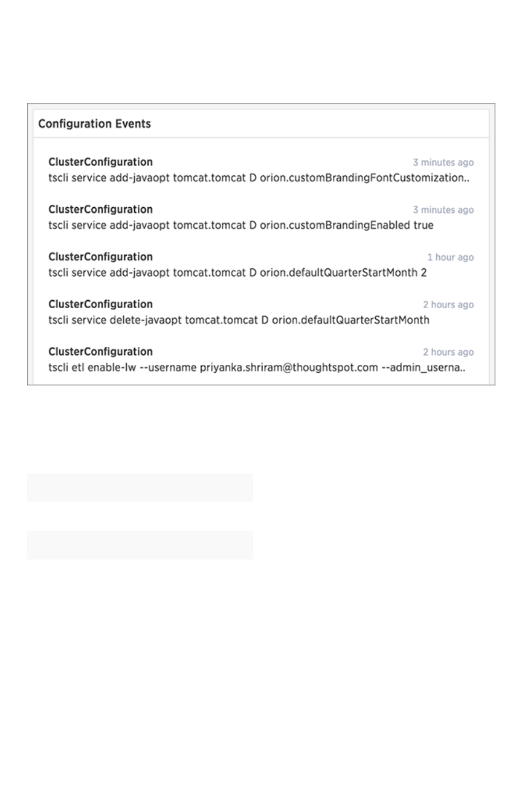Open the customBrandingFontCustomization add-javaopt command text

[259, 179]
